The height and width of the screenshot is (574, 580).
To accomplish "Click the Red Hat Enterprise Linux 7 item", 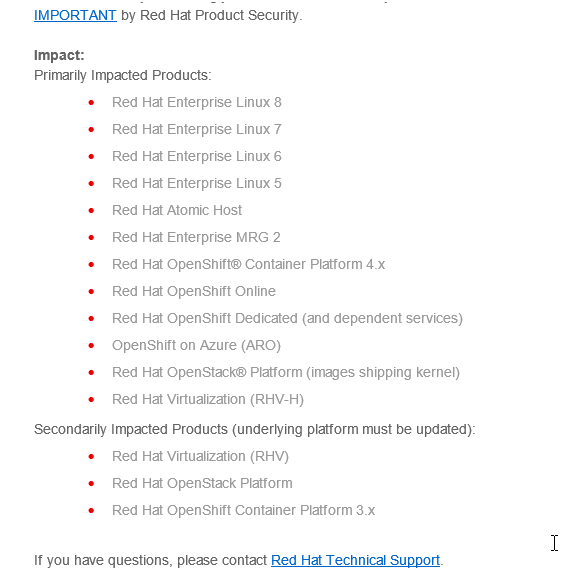I will click(x=197, y=129).
